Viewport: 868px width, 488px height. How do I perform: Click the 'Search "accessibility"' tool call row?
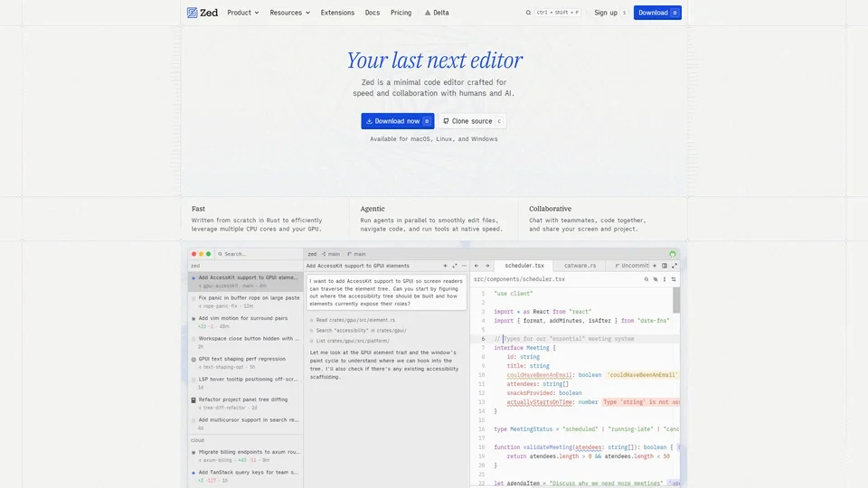coord(358,331)
